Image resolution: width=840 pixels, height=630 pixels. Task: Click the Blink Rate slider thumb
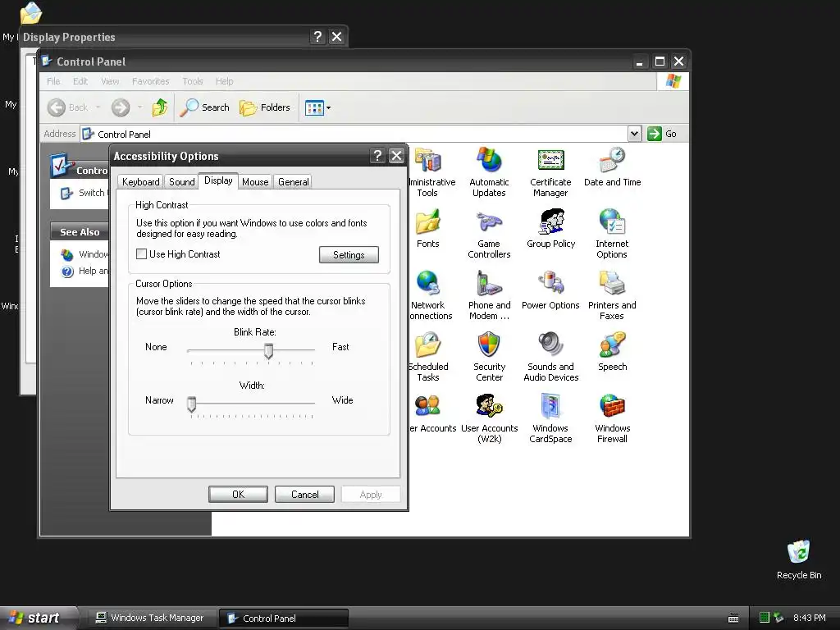(268, 351)
